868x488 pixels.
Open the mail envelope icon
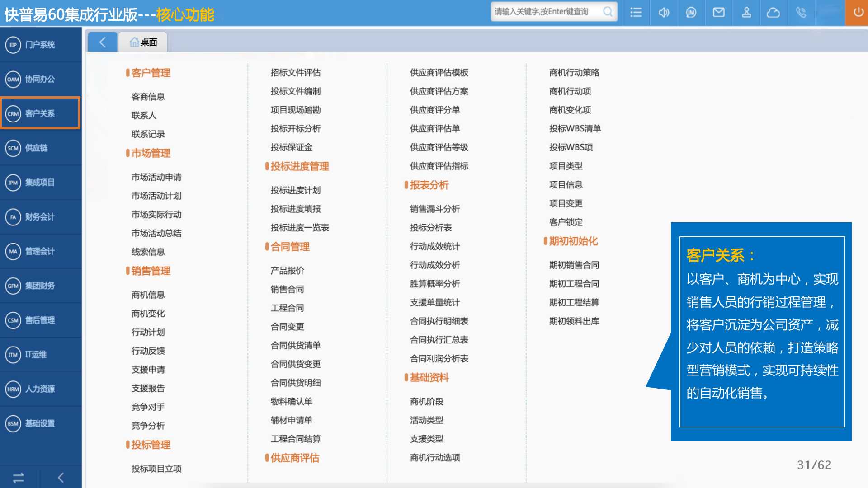point(718,12)
